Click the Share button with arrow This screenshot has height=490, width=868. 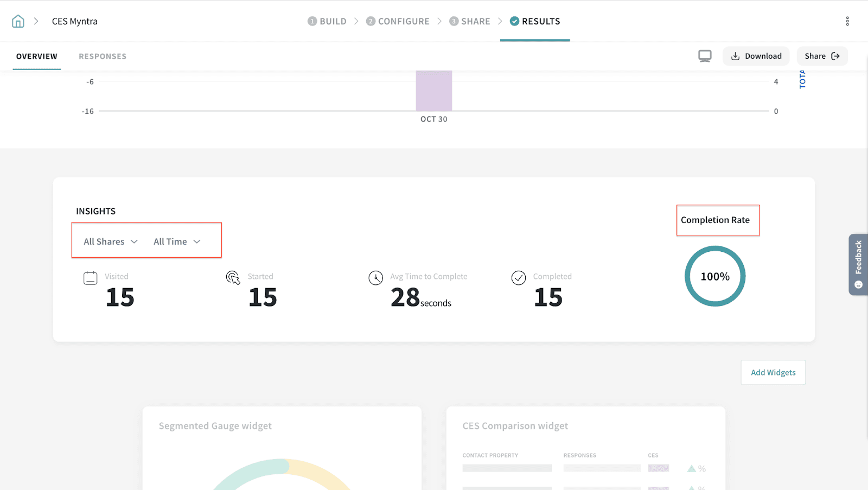coord(822,56)
